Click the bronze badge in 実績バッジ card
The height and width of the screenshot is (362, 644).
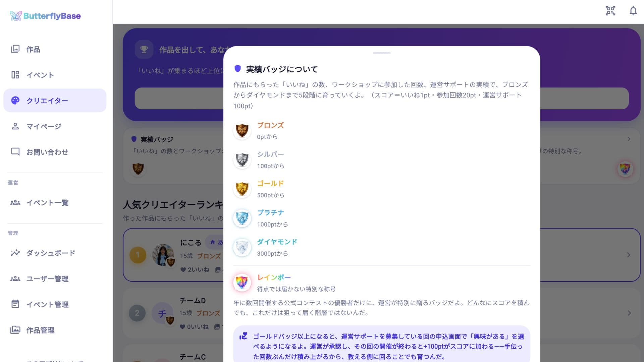[138, 169]
